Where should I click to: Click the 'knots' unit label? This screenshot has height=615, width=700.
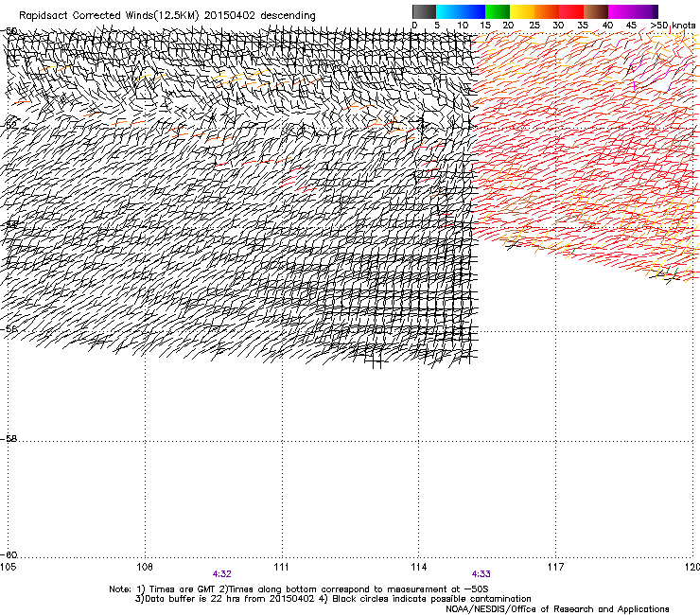684,26
